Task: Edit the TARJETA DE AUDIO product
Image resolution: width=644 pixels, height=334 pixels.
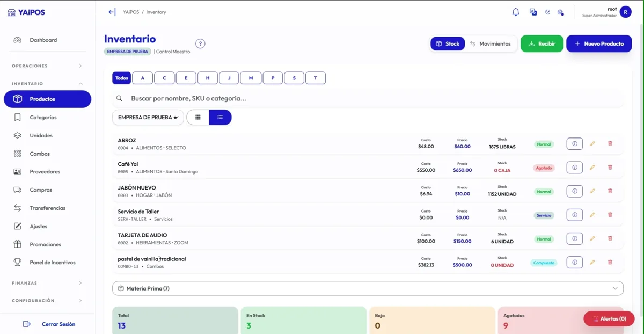Action: coord(592,238)
